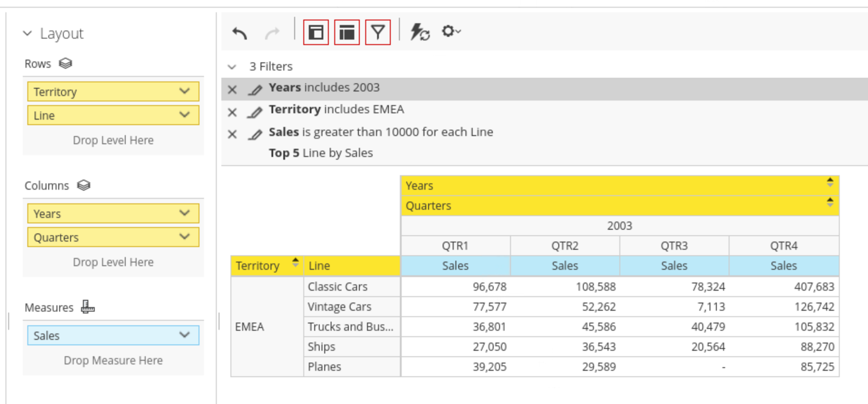Click the QTR4 Sales column header
This screenshot has height=404, width=868.
(x=783, y=266)
